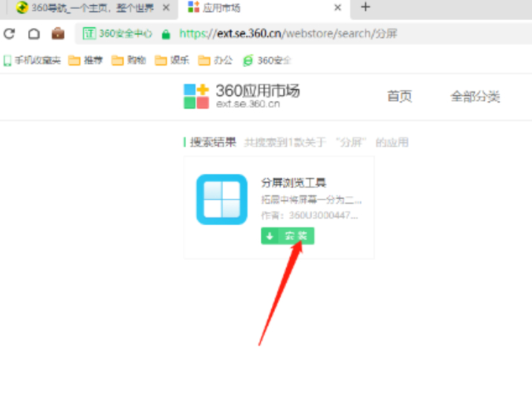Image resolution: width=532 pixels, height=399 pixels.
Task: Close the 应用市场 tab
Action: [337, 7]
